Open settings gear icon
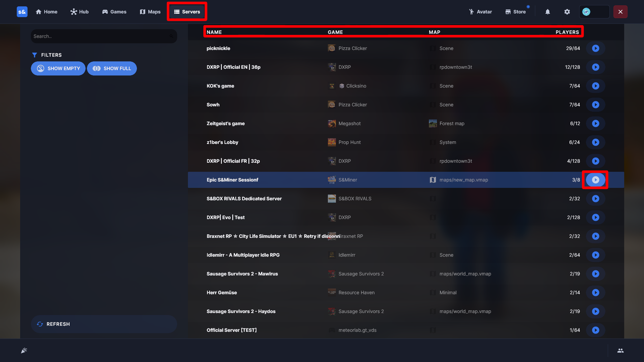This screenshot has width=644, height=362. tap(567, 12)
